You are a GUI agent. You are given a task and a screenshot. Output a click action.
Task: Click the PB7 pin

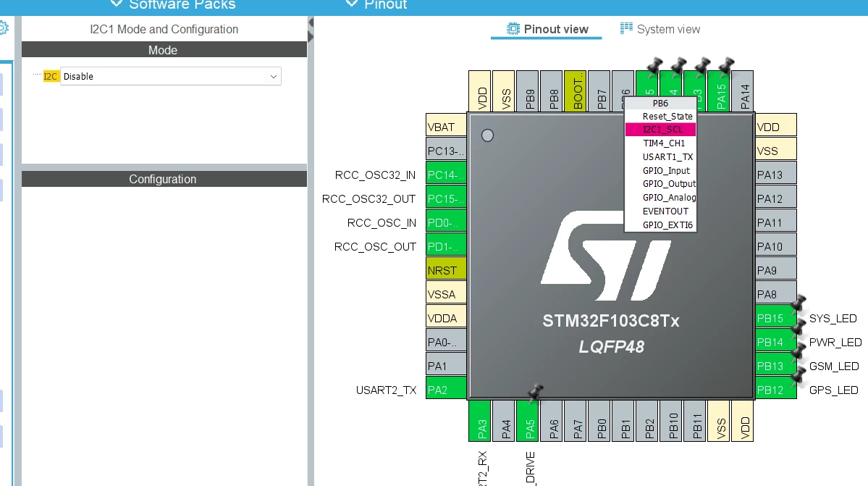(599, 91)
